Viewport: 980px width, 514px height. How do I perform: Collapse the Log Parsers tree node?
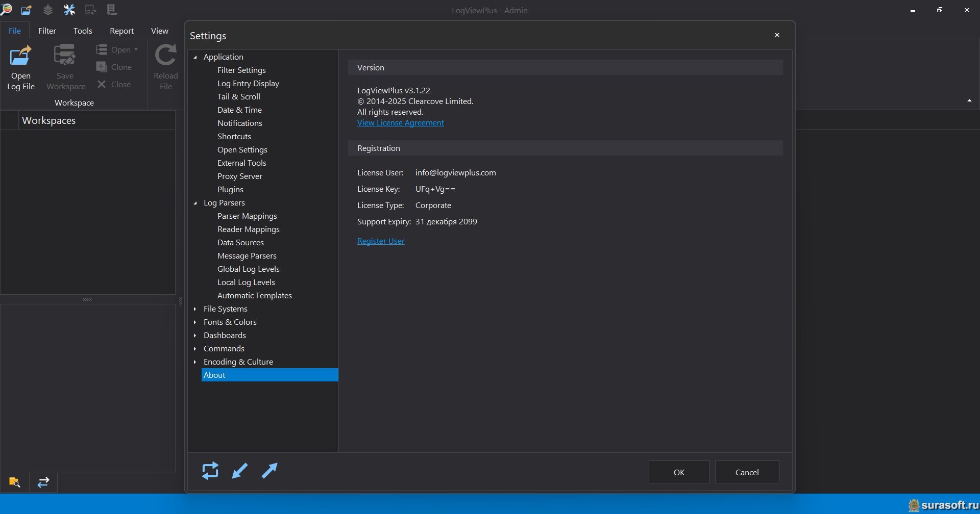tap(195, 203)
